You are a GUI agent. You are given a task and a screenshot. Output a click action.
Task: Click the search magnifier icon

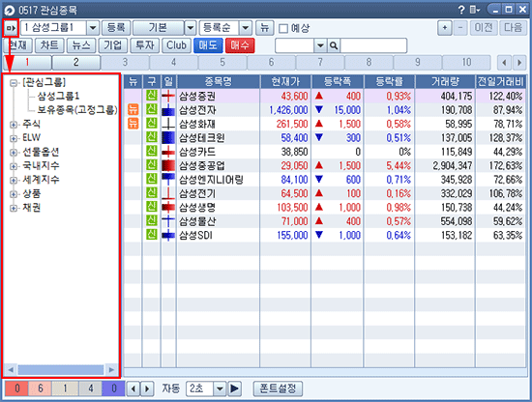click(x=334, y=45)
